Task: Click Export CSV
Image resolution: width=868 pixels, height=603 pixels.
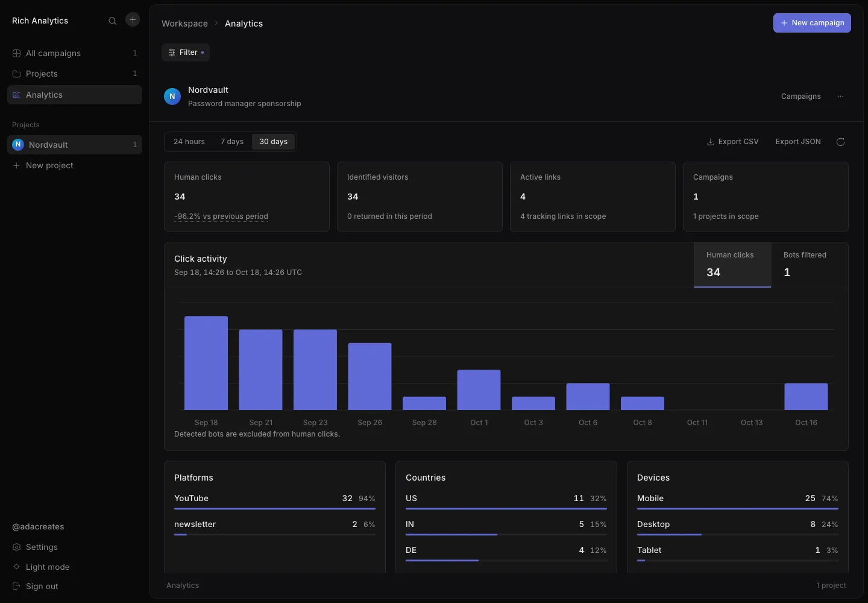Action: (x=732, y=142)
